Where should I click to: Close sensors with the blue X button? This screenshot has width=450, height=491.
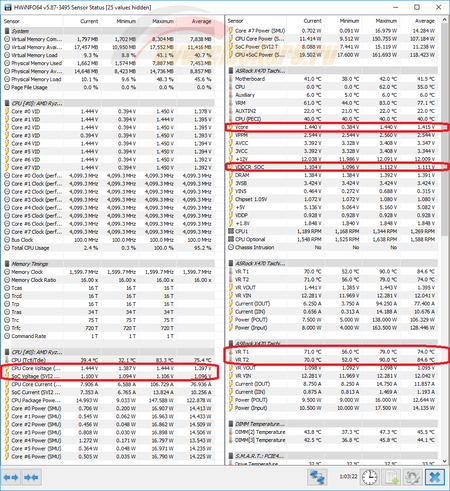435,477
